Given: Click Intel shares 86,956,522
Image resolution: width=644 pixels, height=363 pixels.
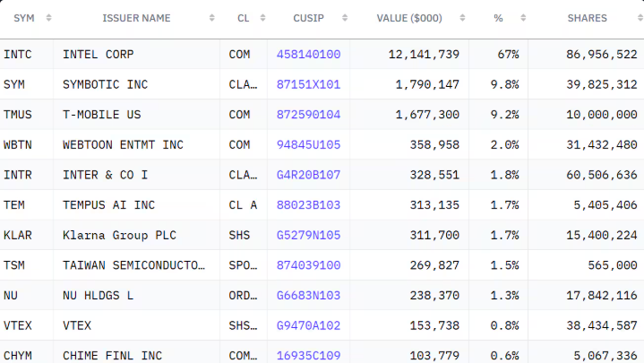Looking at the screenshot, I should [x=602, y=55].
